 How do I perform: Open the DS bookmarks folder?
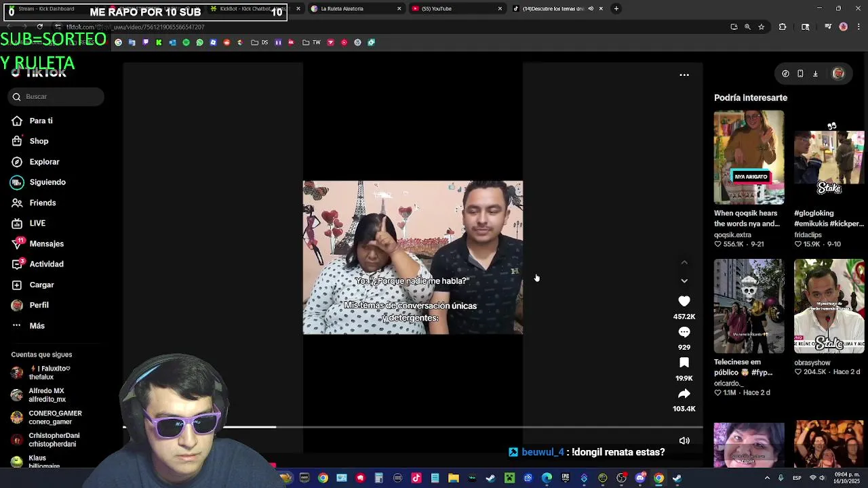258,43
